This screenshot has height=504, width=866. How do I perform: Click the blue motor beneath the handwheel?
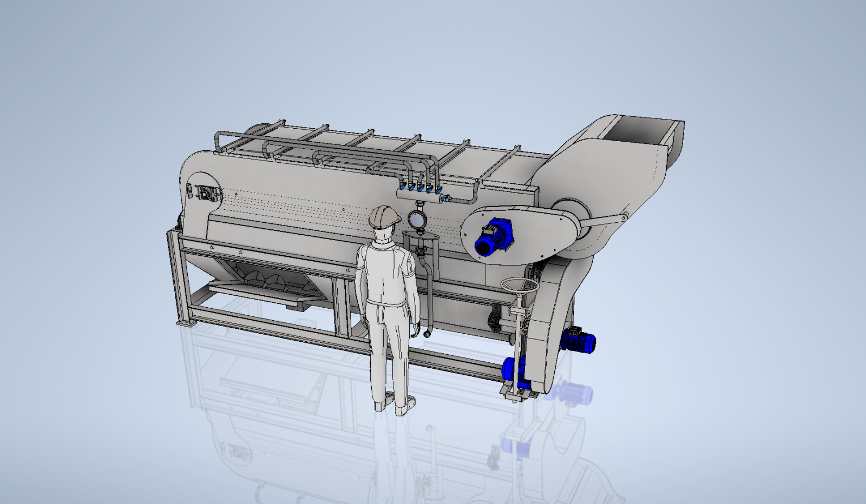pyautogui.click(x=516, y=372)
